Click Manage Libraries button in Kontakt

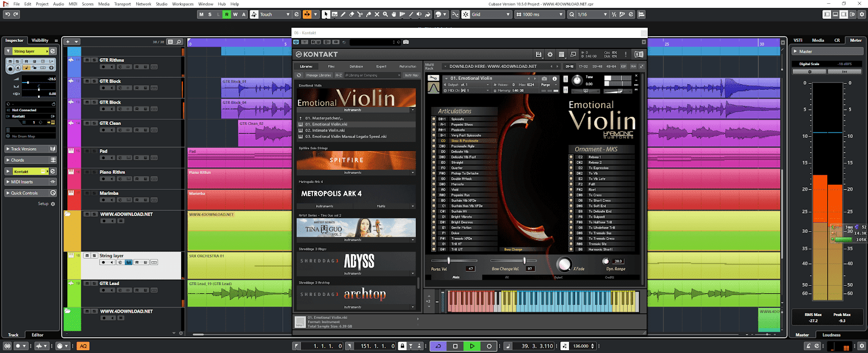pos(318,75)
